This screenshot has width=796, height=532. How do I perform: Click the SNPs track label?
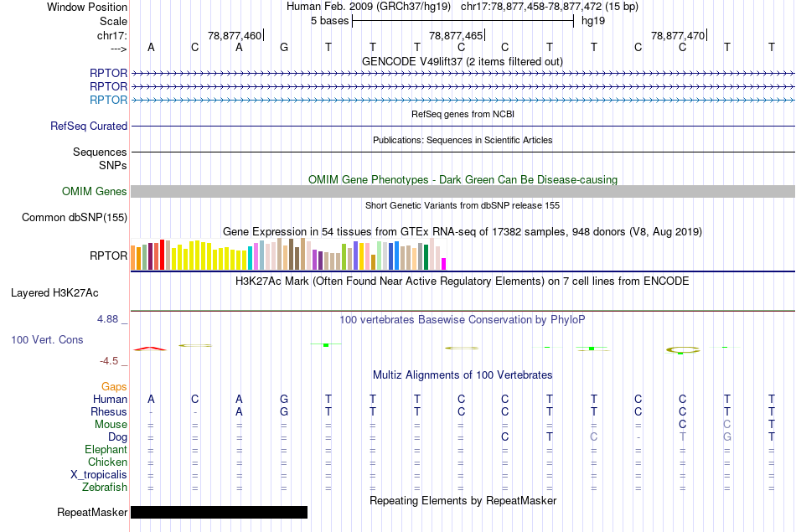point(113,166)
